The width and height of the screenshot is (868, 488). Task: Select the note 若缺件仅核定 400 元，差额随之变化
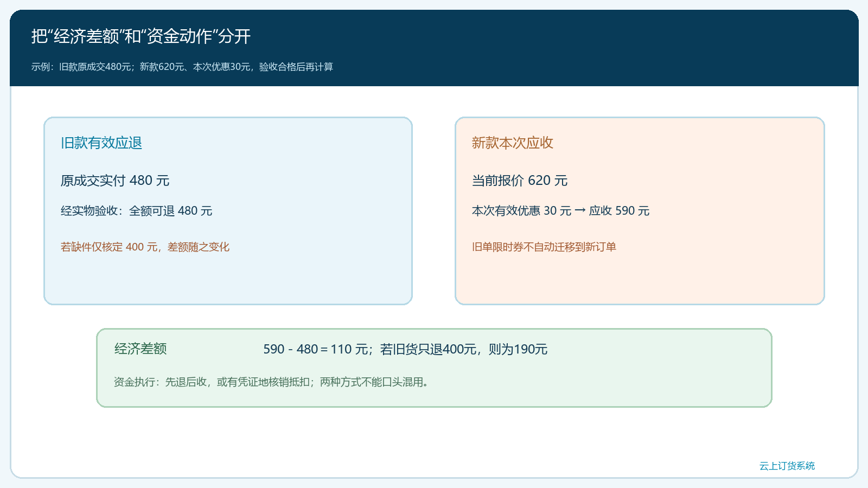coord(145,247)
